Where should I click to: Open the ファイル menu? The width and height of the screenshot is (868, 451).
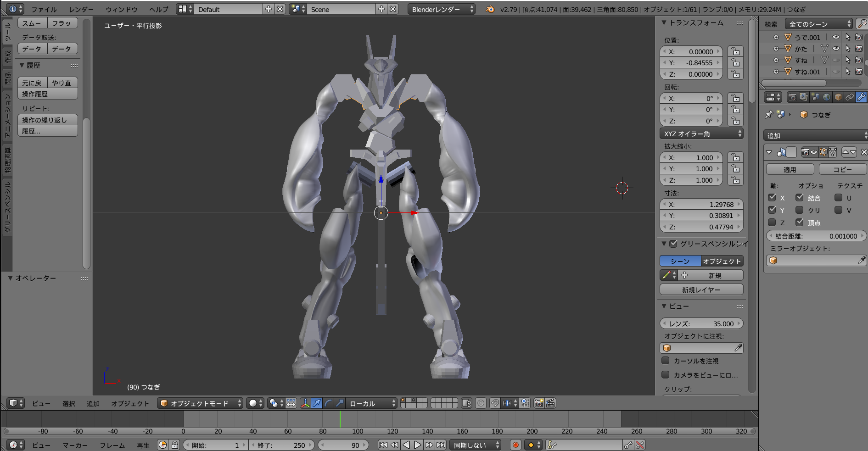(x=44, y=9)
